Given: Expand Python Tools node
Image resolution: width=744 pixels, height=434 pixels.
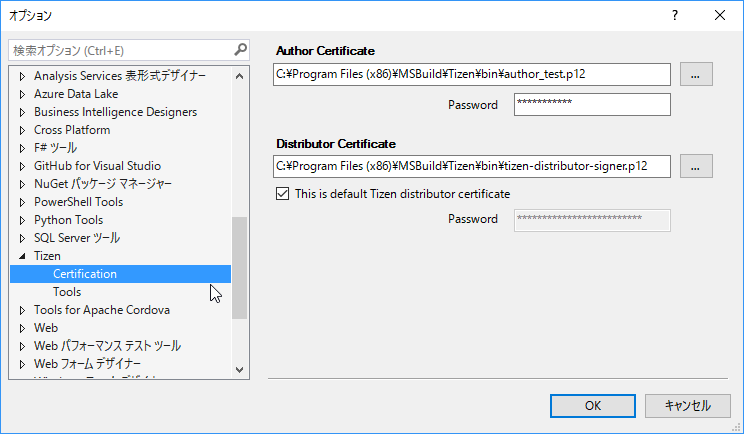Looking at the screenshot, I should pos(22,220).
